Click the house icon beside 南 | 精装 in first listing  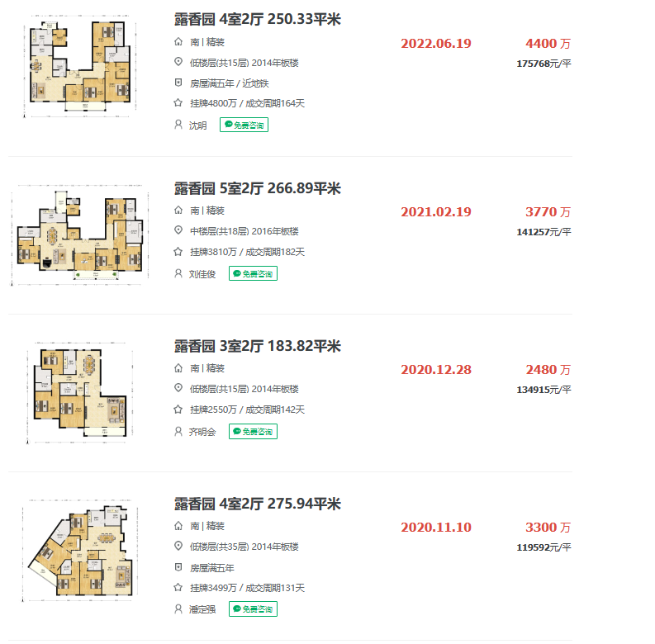[x=178, y=42]
